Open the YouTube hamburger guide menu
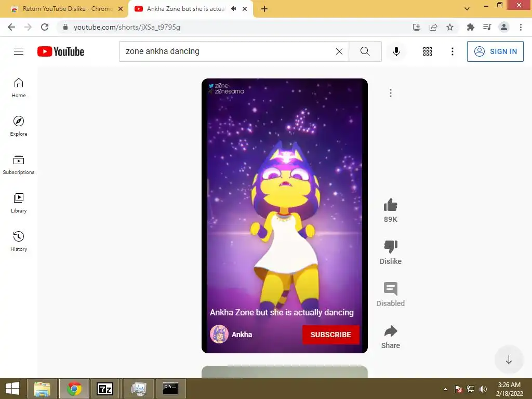The image size is (532, 399). [x=19, y=51]
